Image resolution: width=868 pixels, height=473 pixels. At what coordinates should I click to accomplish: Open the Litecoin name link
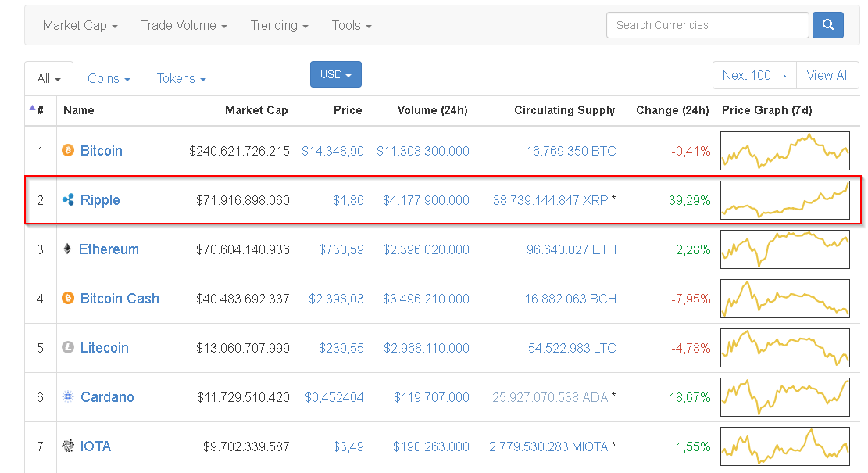point(104,348)
